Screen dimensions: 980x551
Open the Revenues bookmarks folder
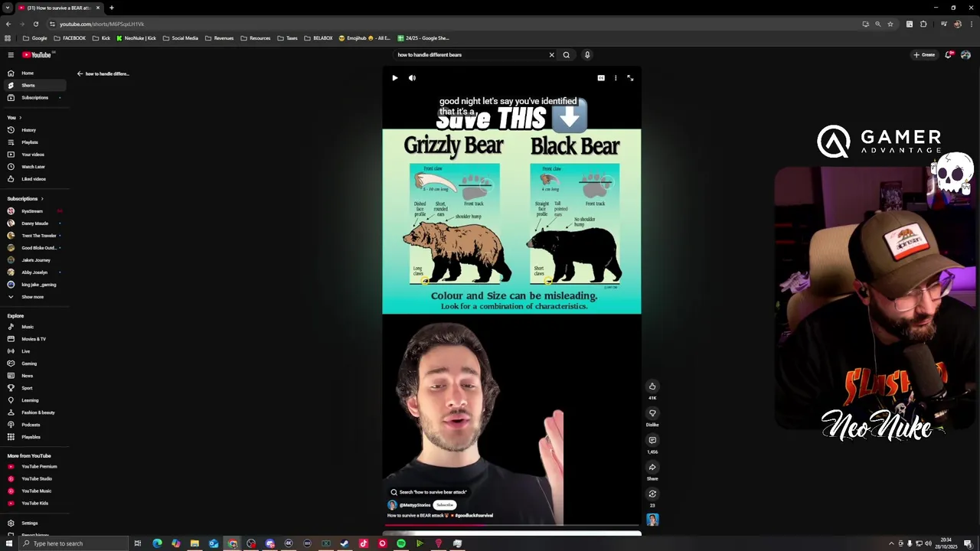pos(219,38)
